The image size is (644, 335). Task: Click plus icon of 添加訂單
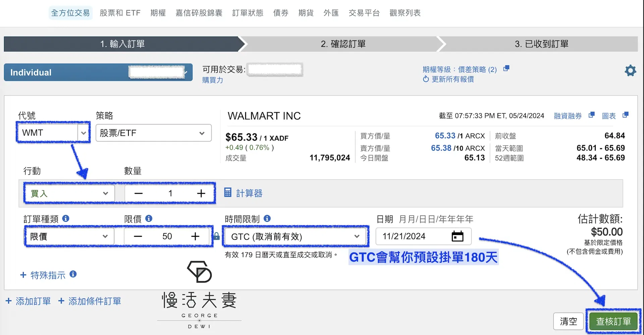pos(9,301)
